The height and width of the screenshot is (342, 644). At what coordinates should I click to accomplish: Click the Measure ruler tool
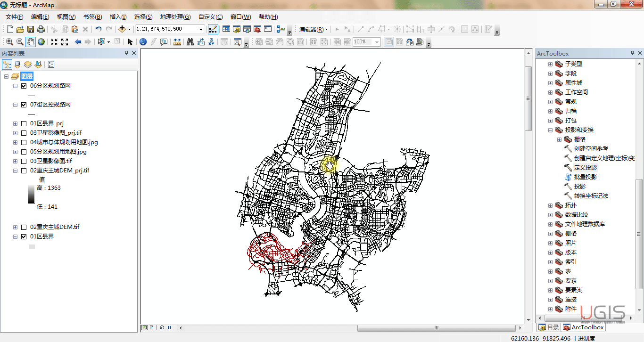[x=177, y=42]
